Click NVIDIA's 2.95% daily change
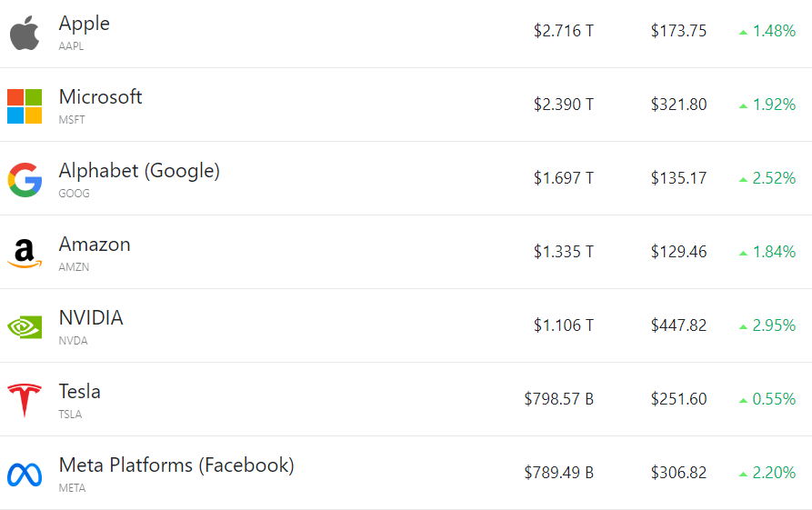812x510 pixels. (x=774, y=325)
